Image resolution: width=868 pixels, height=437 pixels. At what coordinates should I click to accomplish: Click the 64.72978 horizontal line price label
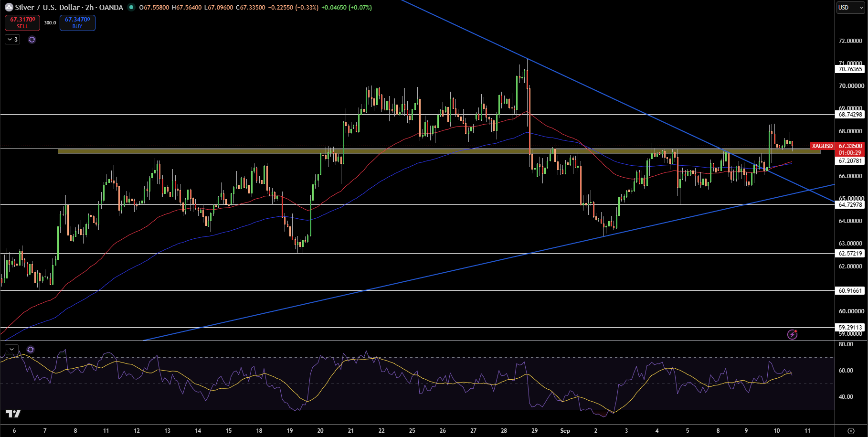[850, 205]
